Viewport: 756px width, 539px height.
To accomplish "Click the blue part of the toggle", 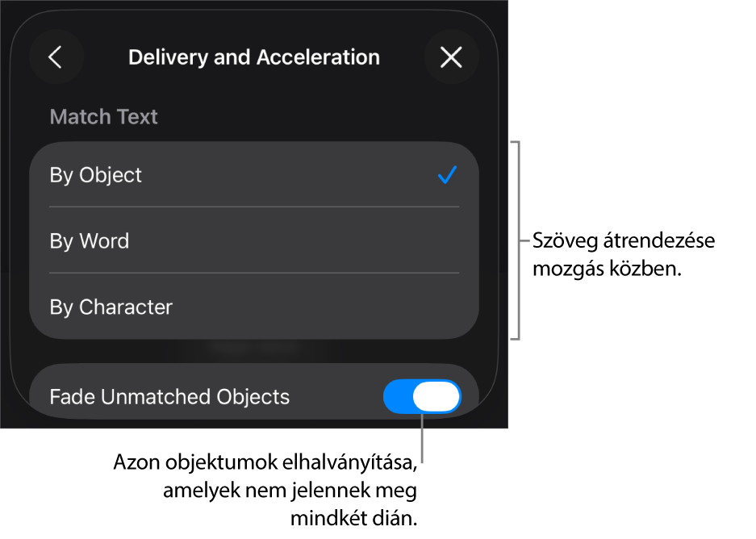I will pos(399,397).
